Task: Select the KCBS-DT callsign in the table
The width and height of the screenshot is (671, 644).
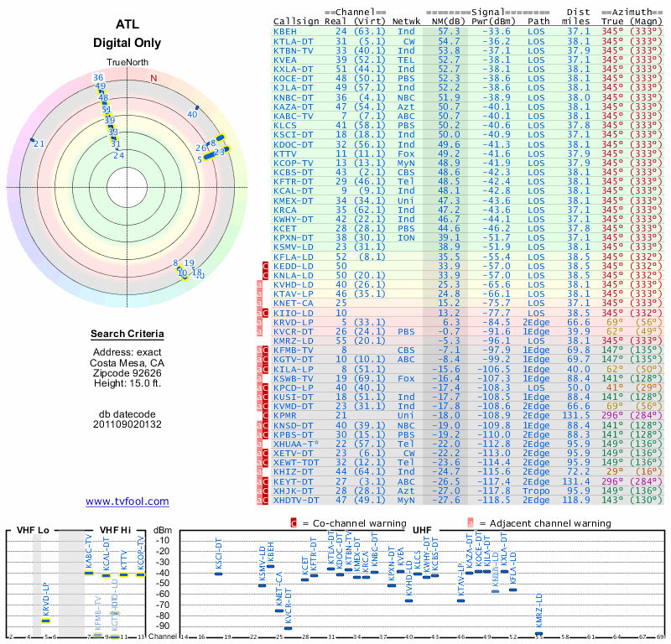Action: pos(294,173)
